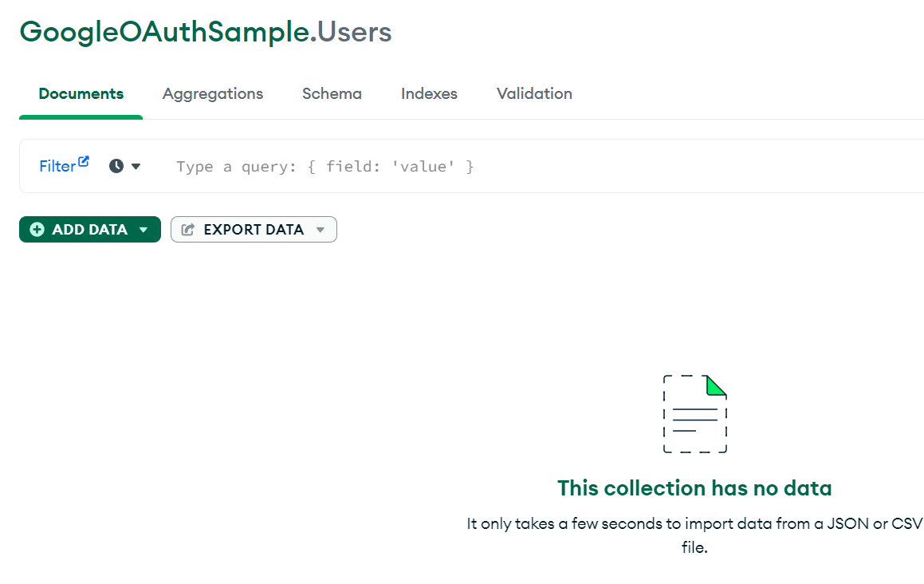The height and width of the screenshot is (584, 924).
Task: Open the Schema tab
Action: [332, 94]
